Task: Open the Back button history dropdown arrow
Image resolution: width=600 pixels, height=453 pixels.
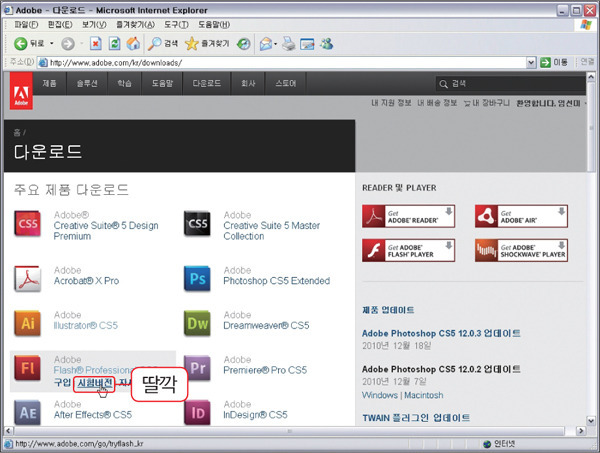Action: [52, 44]
